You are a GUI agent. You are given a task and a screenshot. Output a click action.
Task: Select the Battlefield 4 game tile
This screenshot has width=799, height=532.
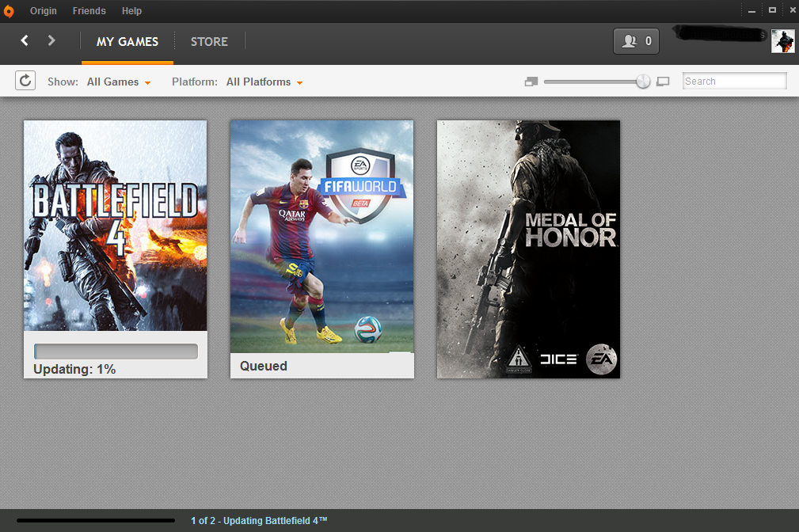pos(116,249)
